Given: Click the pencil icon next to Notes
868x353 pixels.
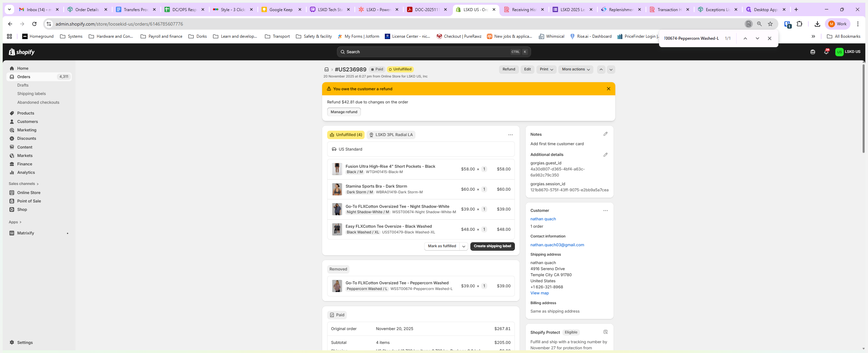Looking at the screenshot, I should pyautogui.click(x=605, y=134).
